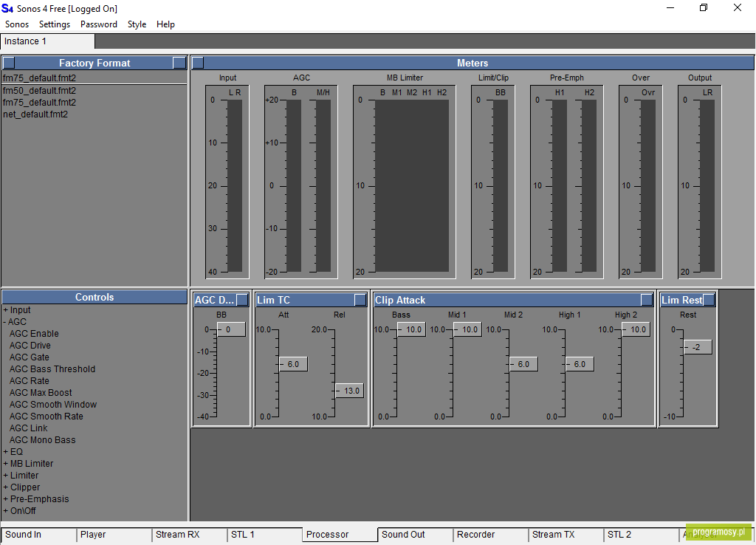Switch to the Sound In tab

pos(38,535)
